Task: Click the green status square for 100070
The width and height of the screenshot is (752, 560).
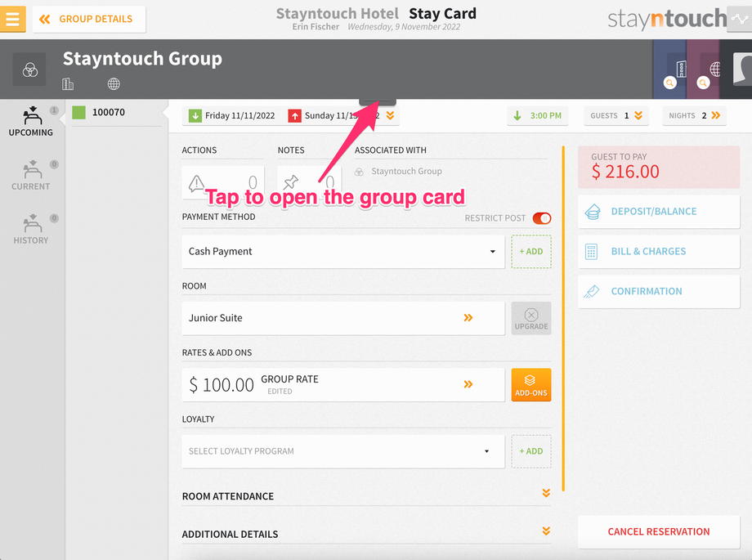Action: point(78,112)
